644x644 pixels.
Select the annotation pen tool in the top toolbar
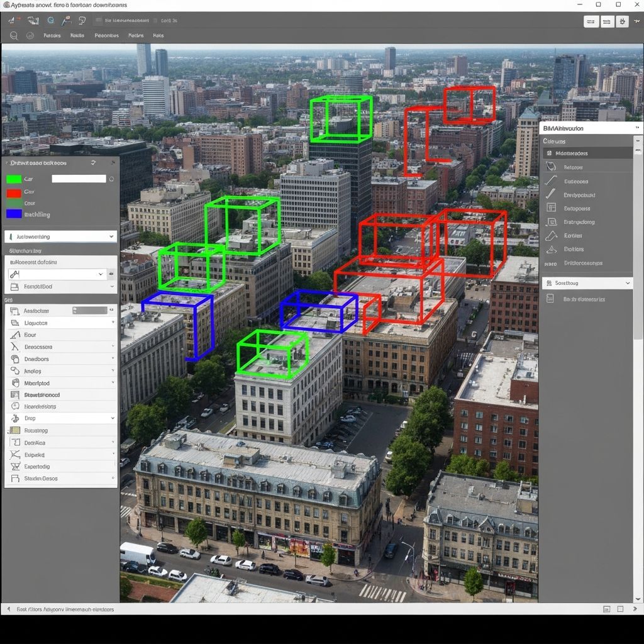pyautogui.click(x=65, y=21)
